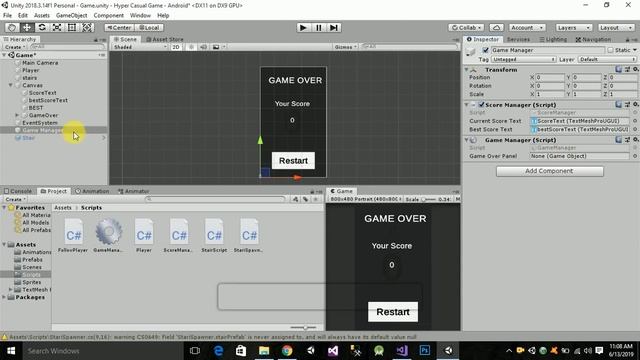Screen dimensions: 640x360
Task: Open Tag dropdown in Inspector
Action: 523,59
